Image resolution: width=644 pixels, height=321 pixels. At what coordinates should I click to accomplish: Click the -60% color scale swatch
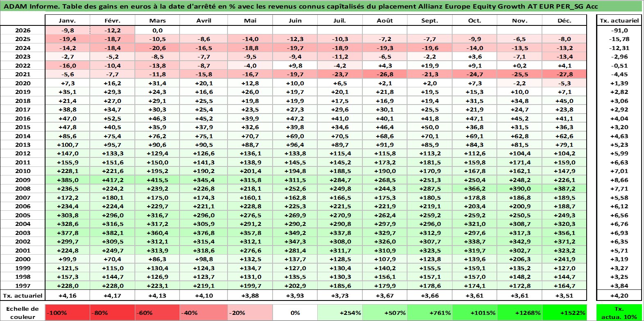(157, 312)
